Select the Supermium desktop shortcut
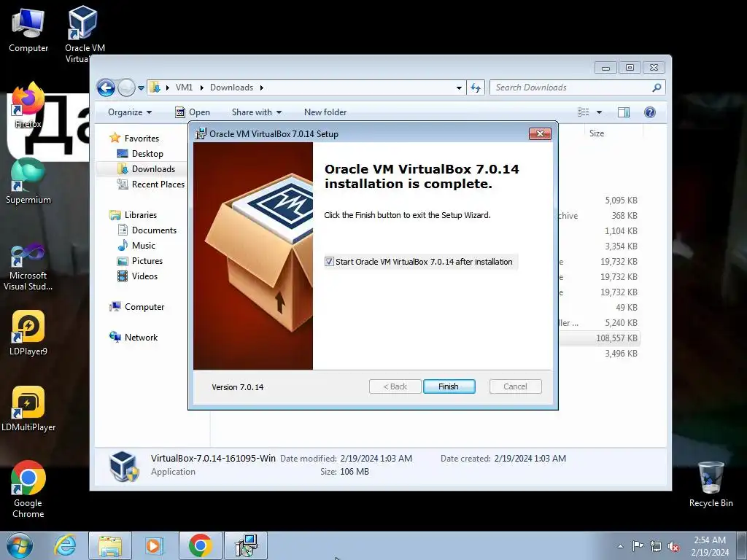 tap(28, 182)
